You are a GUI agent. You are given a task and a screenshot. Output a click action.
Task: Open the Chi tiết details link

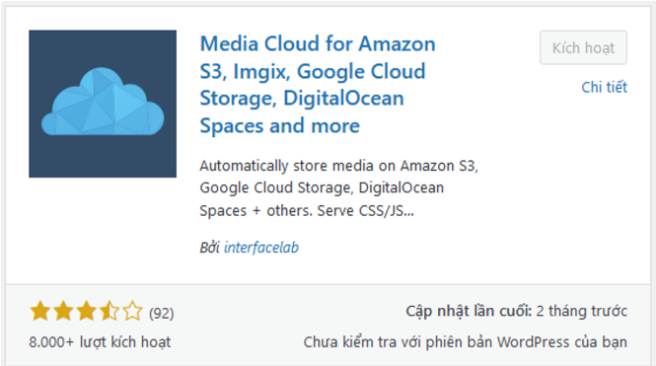[x=604, y=87]
